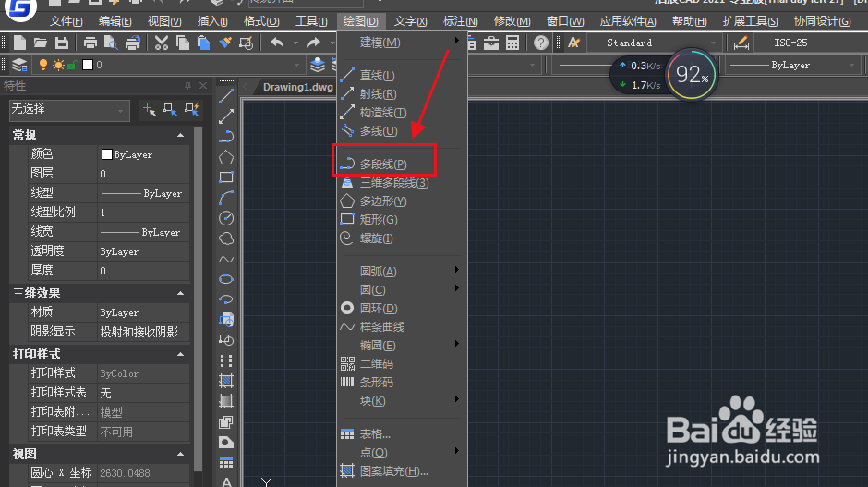The height and width of the screenshot is (487, 868).
Task: Click the Copy icon
Action: click(183, 43)
